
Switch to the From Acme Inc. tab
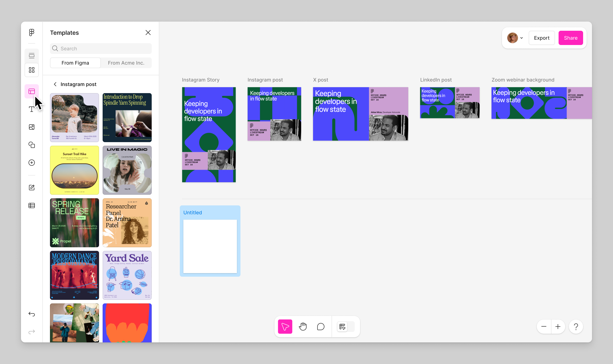pos(126,63)
